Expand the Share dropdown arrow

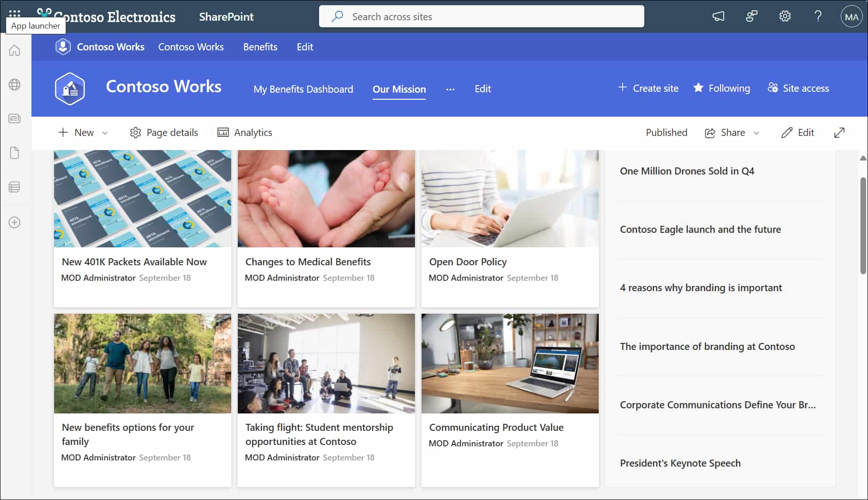click(x=756, y=133)
